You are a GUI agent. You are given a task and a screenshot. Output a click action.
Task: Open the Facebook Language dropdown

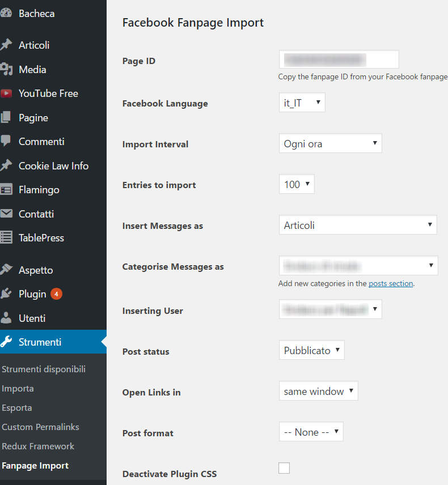302,103
